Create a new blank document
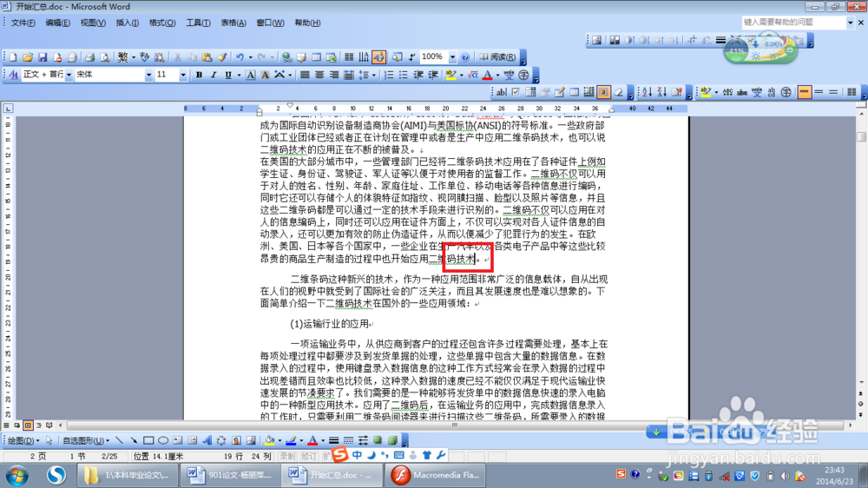 tap(13, 57)
